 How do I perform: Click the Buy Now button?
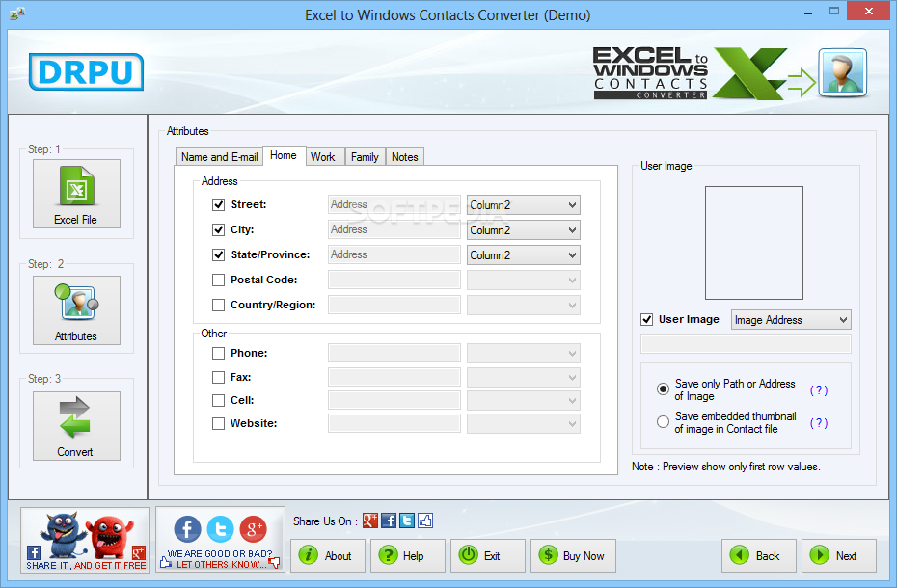point(573,555)
